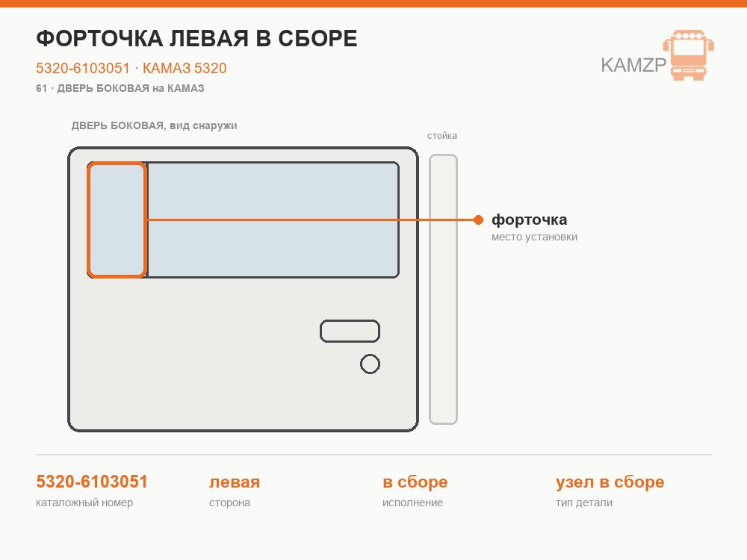
Task: Click the в сборе value above исполнение
Action: click(415, 482)
